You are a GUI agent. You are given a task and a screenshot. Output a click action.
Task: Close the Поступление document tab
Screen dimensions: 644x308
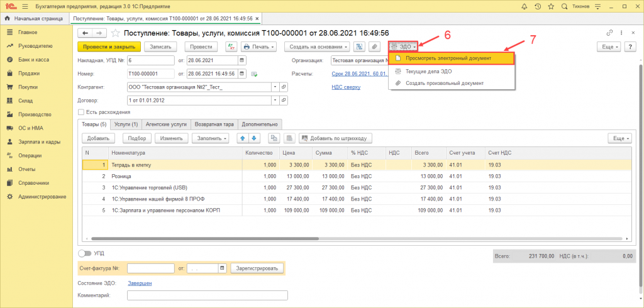coord(257,18)
